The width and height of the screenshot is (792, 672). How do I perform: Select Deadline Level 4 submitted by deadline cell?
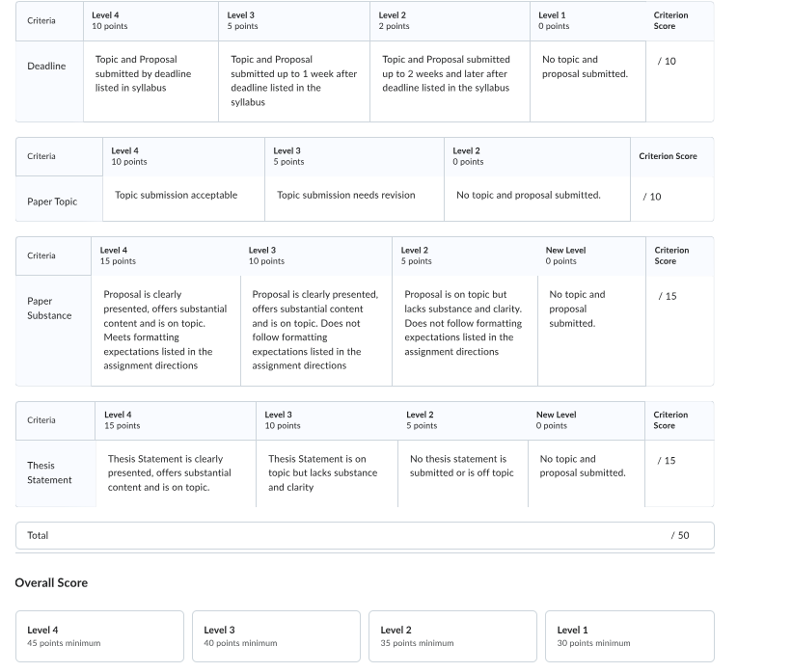click(x=150, y=81)
